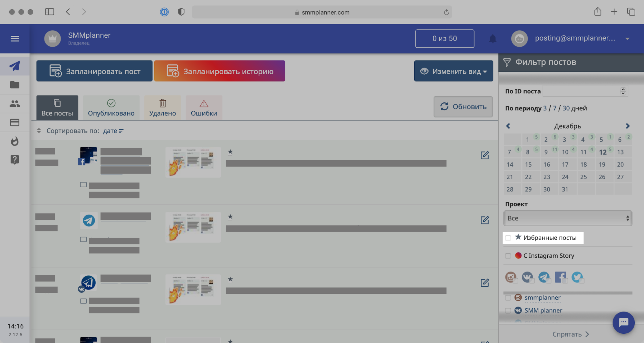Check the smmplanner Instagram account
Image resolution: width=644 pixels, height=343 pixels.
click(x=508, y=298)
